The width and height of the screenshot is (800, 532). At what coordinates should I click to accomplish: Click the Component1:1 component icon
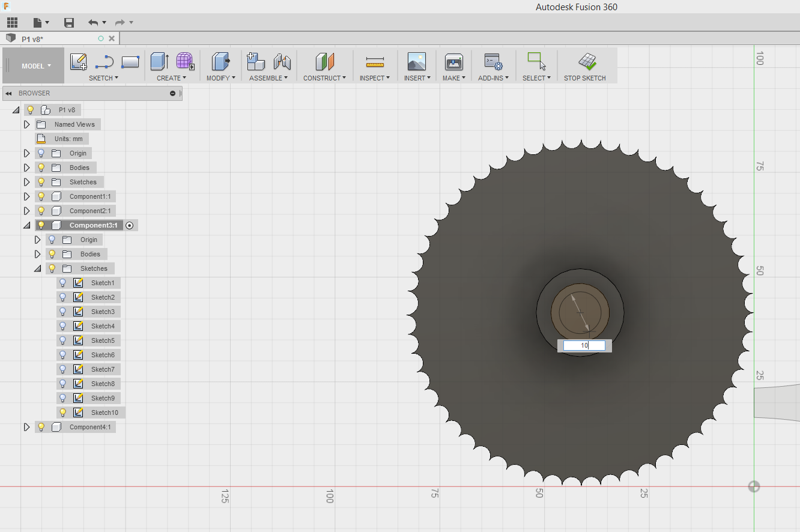pos(56,196)
